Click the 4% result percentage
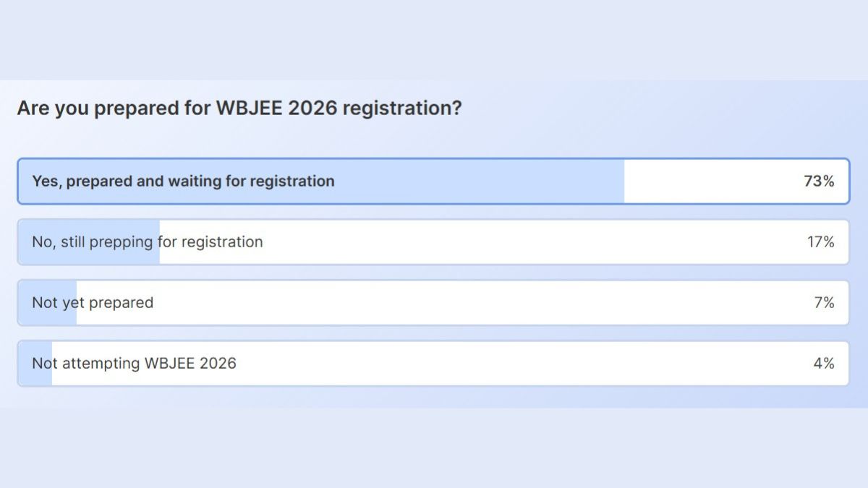 coord(823,363)
